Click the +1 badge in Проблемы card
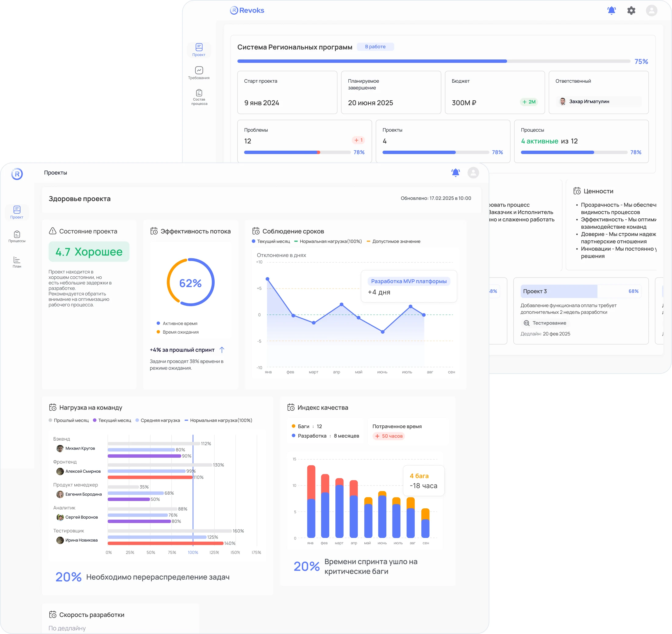 (x=358, y=140)
